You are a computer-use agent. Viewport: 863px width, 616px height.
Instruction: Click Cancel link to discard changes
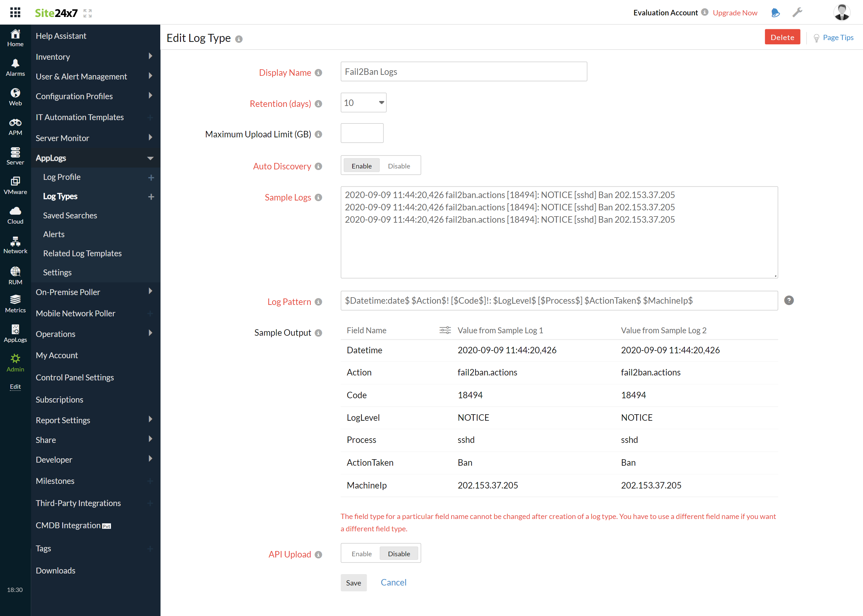[394, 582]
